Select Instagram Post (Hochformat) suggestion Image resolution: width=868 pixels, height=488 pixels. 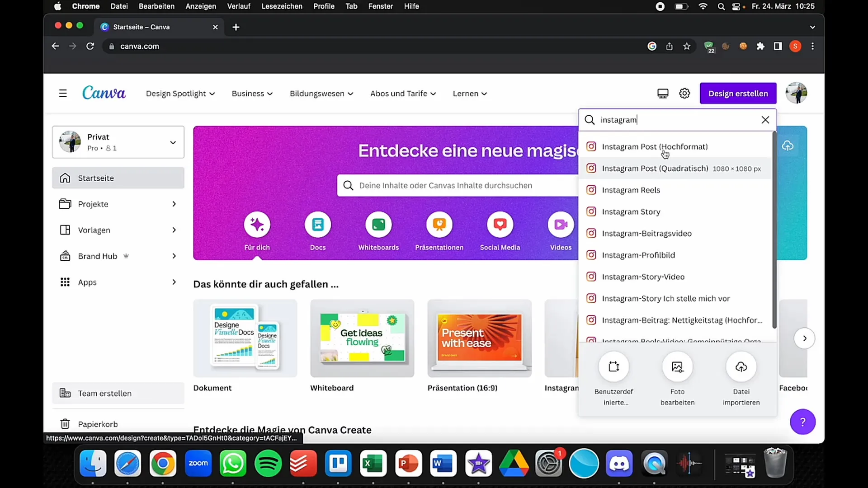pos(675,146)
